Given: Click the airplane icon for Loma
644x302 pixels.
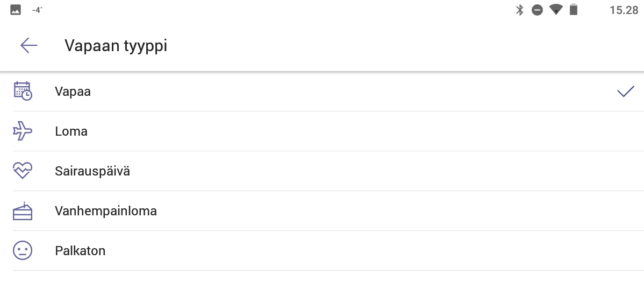Looking at the screenshot, I should click(23, 131).
